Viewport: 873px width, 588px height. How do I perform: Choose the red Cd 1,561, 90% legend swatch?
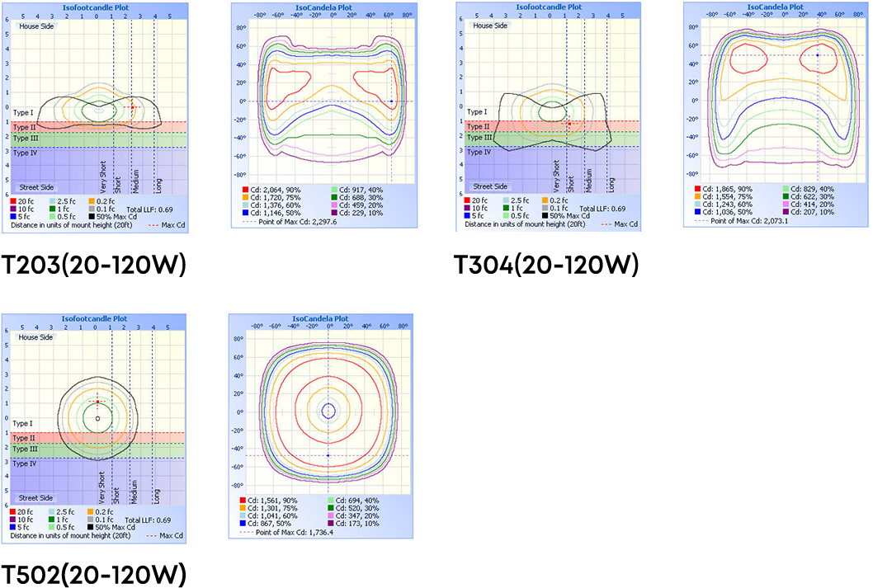coord(241,501)
